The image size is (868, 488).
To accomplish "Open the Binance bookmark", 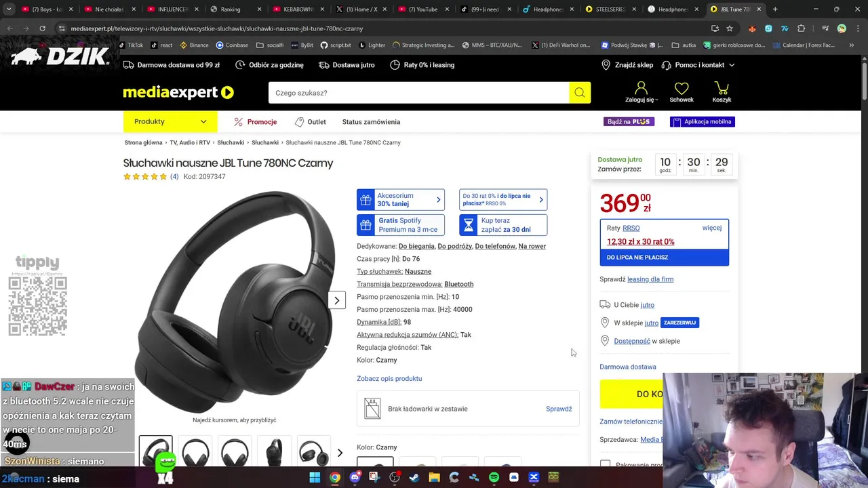I will 194,45.
